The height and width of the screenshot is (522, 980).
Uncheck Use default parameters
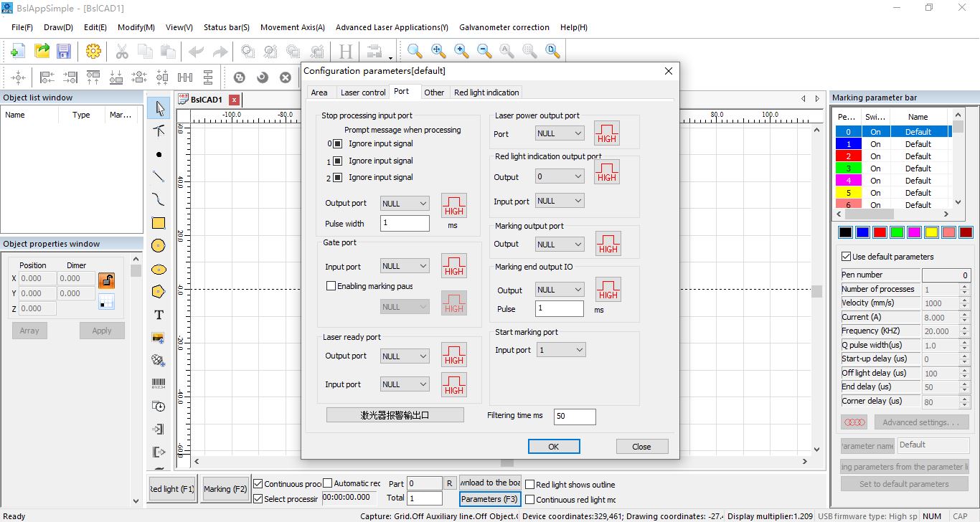coord(845,257)
